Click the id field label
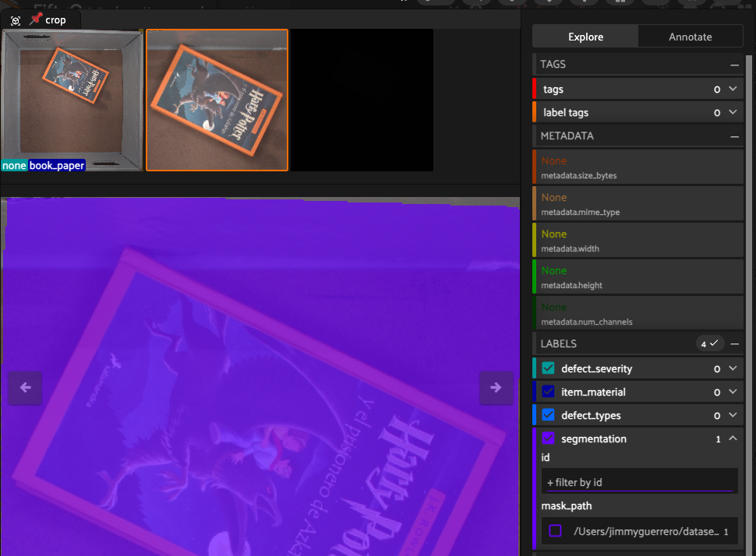 (546, 458)
